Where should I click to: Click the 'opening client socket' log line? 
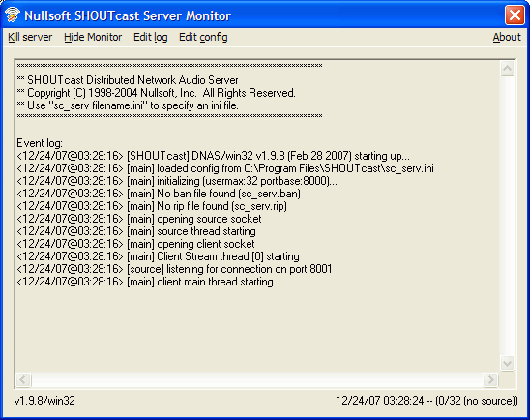135,244
